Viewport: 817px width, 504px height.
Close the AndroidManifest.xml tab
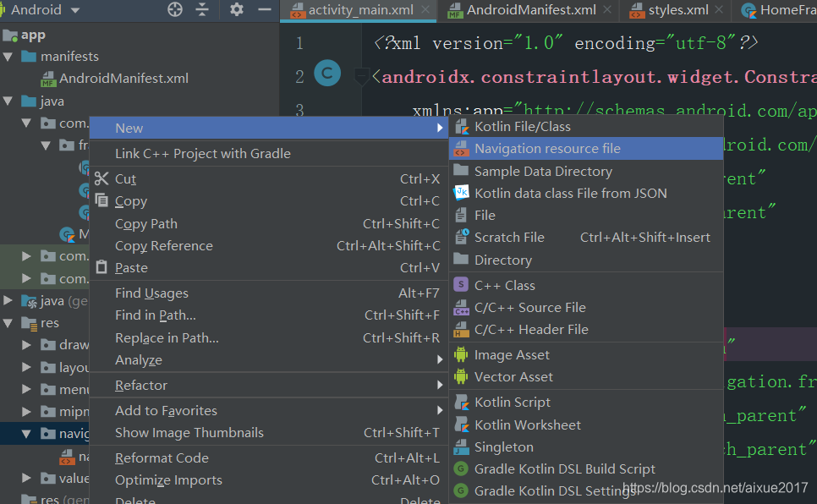click(x=607, y=9)
